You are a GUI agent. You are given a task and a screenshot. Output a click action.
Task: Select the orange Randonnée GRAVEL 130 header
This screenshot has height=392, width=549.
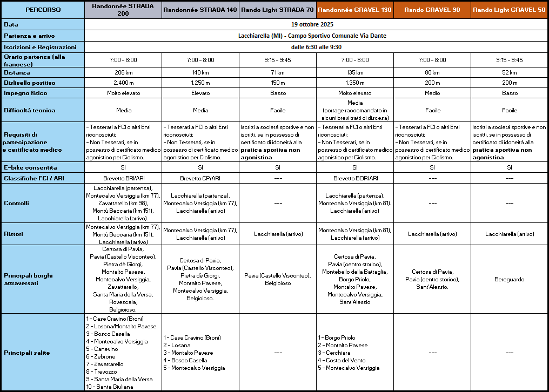click(354, 10)
